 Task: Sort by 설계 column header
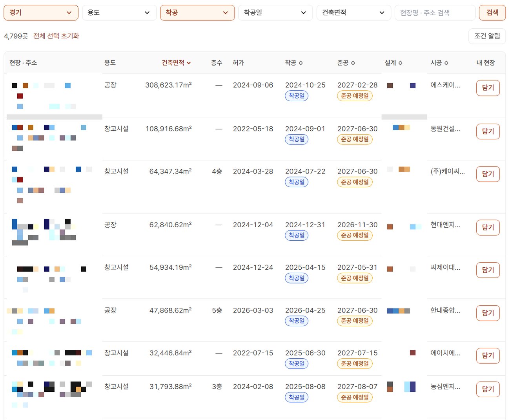pyautogui.click(x=393, y=63)
